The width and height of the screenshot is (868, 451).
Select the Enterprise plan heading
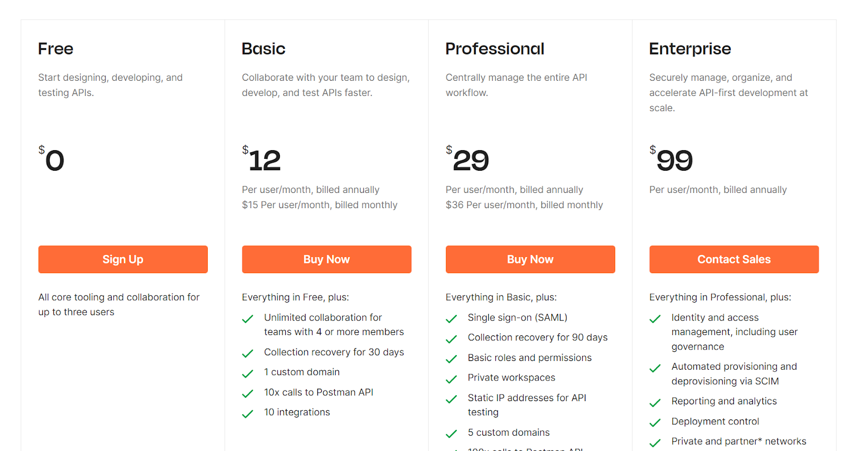pos(690,49)
